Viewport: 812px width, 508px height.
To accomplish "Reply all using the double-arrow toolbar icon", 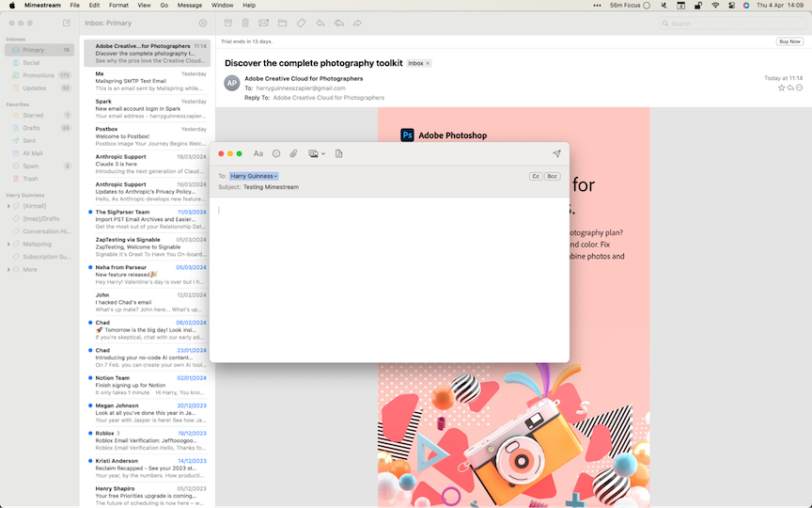I will pyautogui.click(x=338, y=23).
